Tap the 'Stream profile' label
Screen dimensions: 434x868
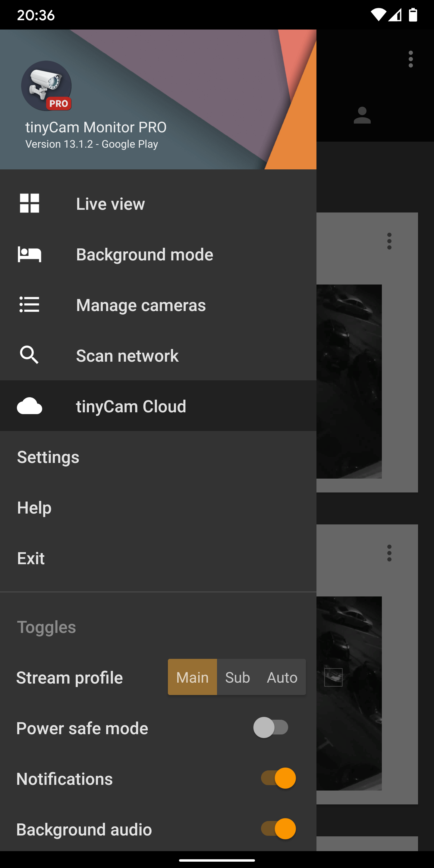tap(70, 678)
